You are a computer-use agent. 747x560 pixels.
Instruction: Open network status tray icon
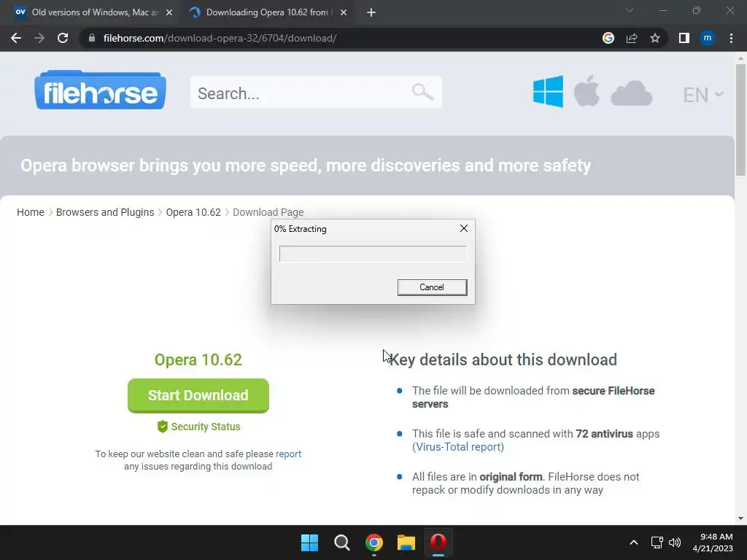[657, 542]
